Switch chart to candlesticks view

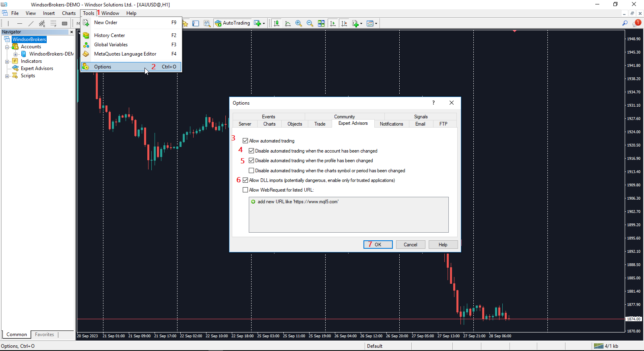[277, 23]
